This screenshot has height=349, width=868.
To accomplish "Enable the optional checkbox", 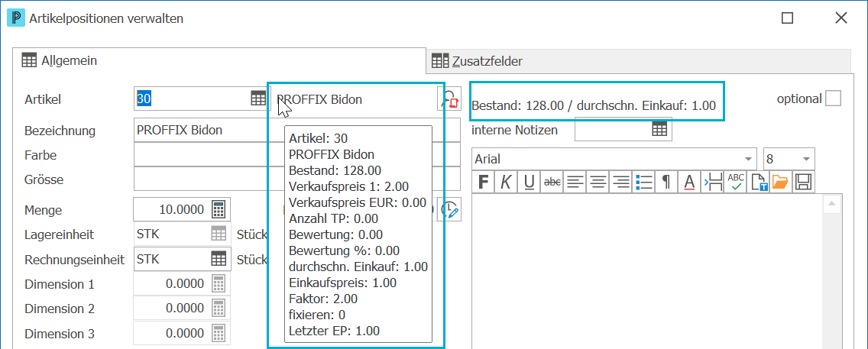I will click(x=833, y=99).
